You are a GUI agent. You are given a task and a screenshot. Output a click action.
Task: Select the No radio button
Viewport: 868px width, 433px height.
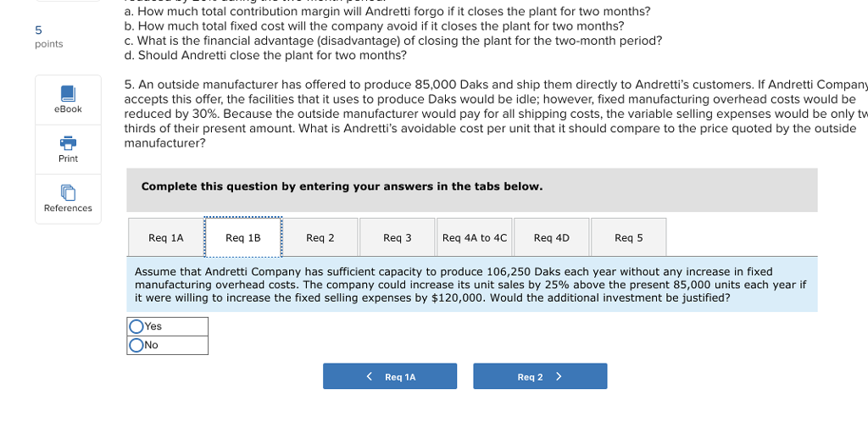(136, 346)
